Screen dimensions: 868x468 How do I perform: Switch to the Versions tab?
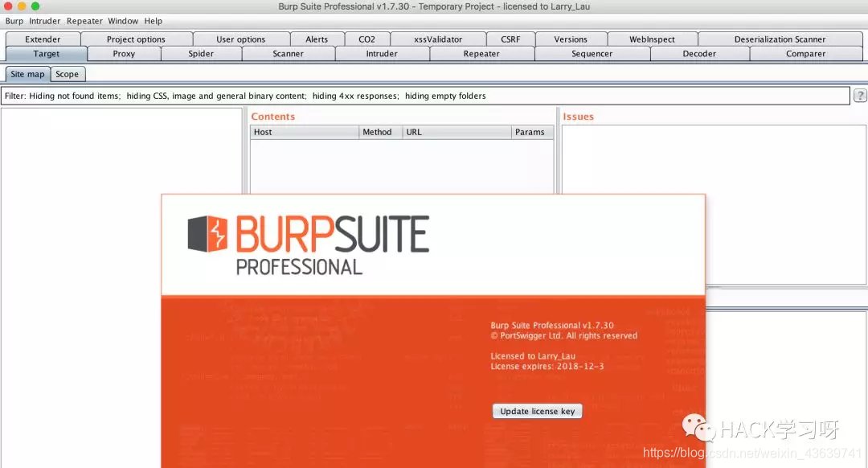coord(571,39)
